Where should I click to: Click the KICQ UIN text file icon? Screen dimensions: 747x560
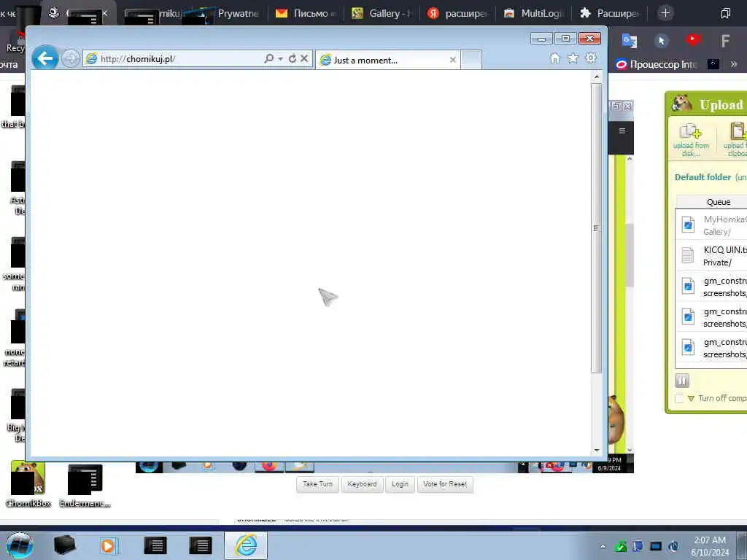tap(687, 255)
